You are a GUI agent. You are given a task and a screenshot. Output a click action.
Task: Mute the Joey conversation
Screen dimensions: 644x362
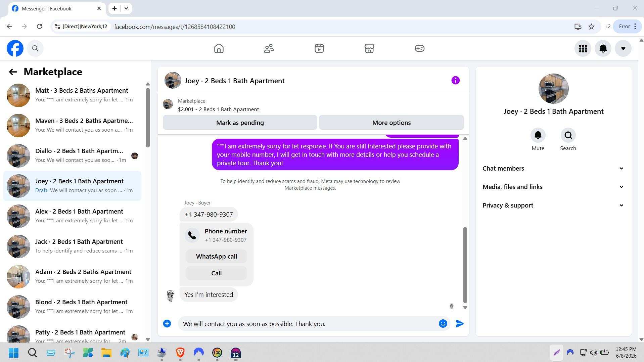(538, 135)
